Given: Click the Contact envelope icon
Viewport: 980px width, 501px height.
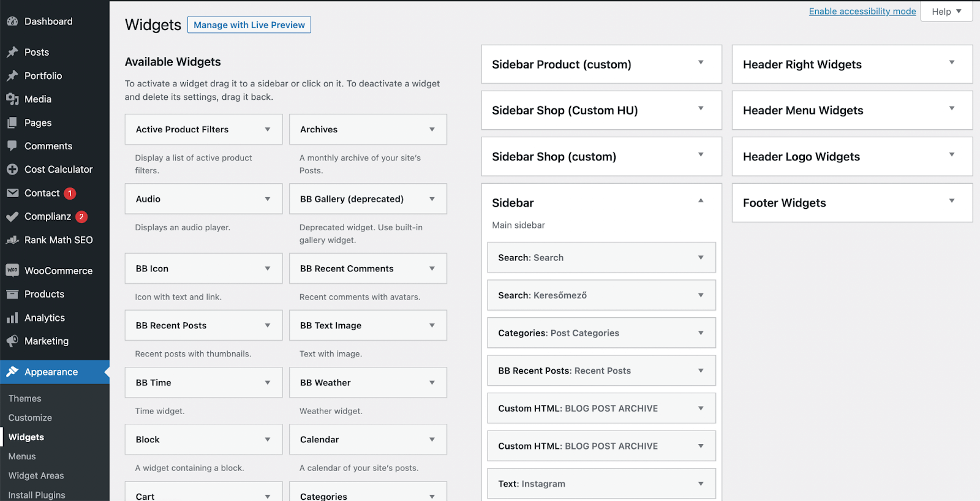Looking at the screenshot, I should [12, 193].
